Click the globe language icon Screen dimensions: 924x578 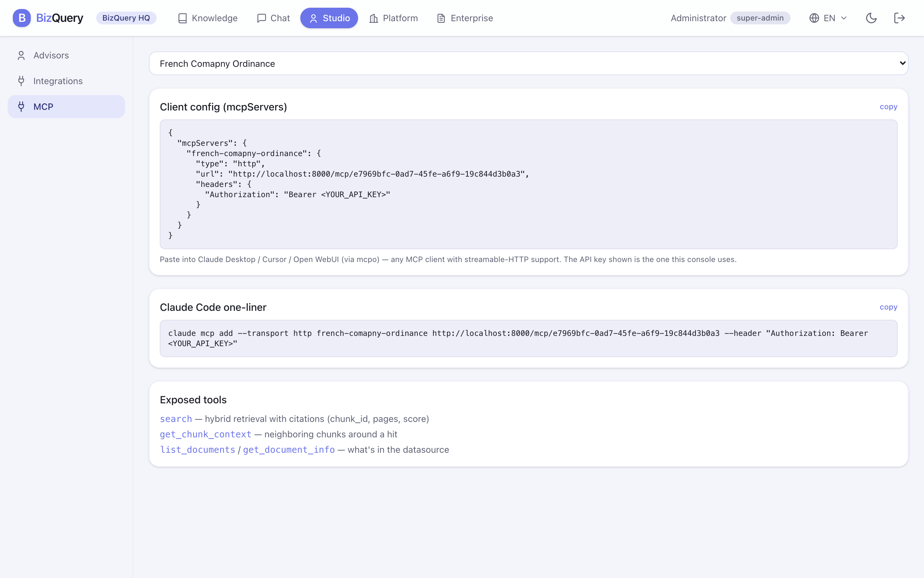(x=814, y=18)
